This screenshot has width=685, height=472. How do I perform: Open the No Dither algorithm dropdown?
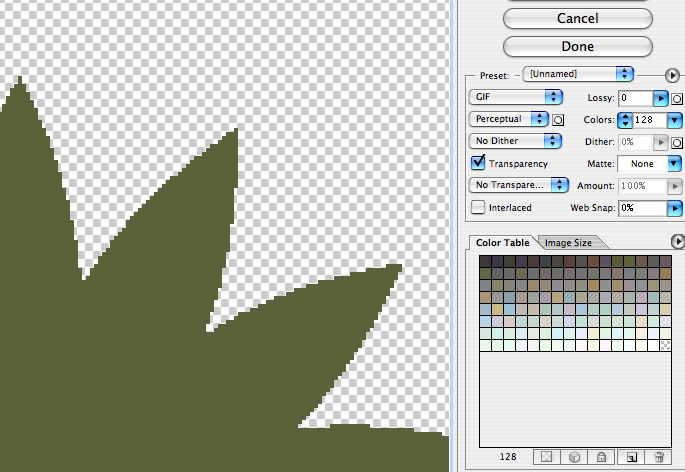pyautogui.click(x=515, y=141)
